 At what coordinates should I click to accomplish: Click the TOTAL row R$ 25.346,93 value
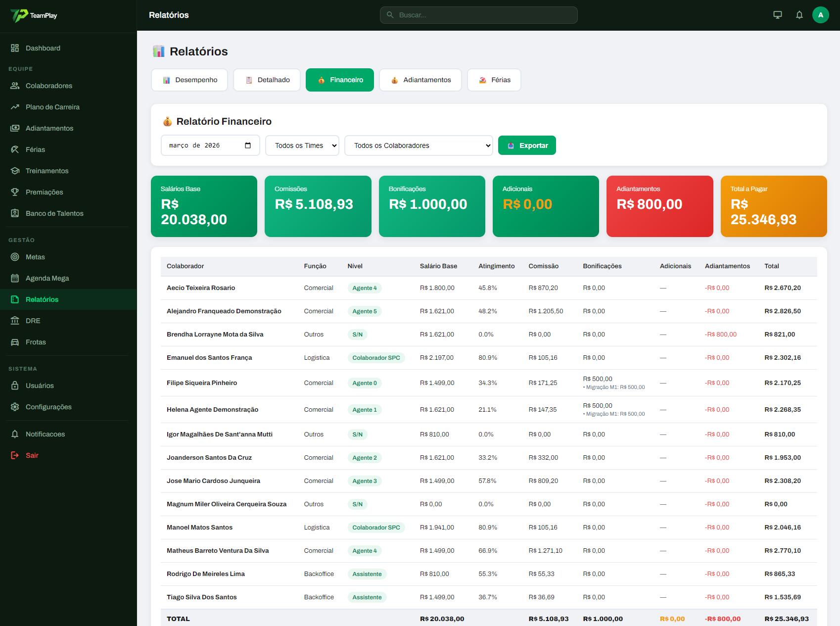pos(787,619)
